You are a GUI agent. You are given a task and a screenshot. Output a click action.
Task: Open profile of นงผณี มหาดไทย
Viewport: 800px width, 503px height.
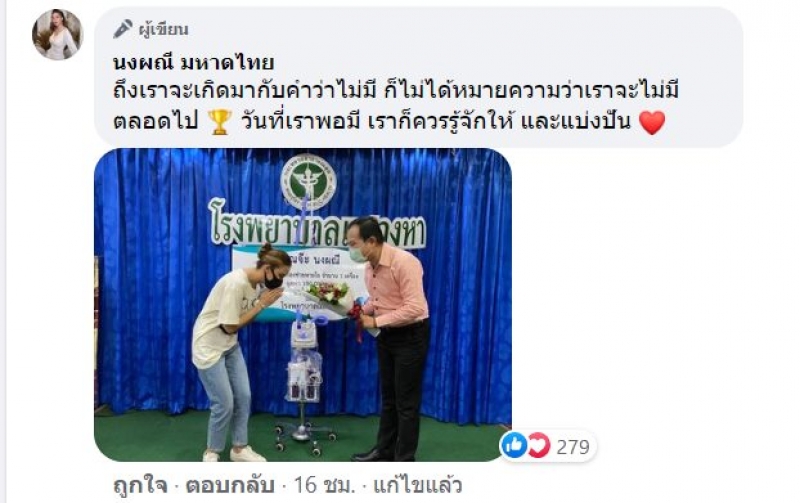tap(193, 63)
